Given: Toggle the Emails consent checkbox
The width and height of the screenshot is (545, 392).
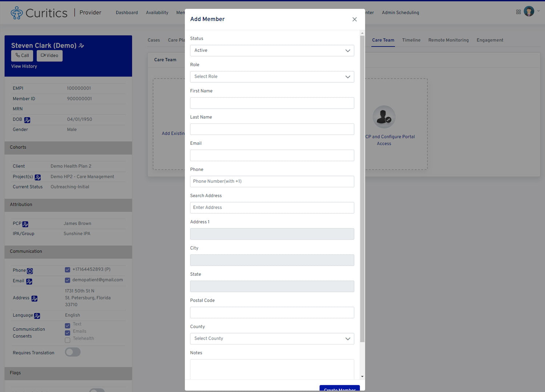Looking at the screenshot, I should point(67,333).
